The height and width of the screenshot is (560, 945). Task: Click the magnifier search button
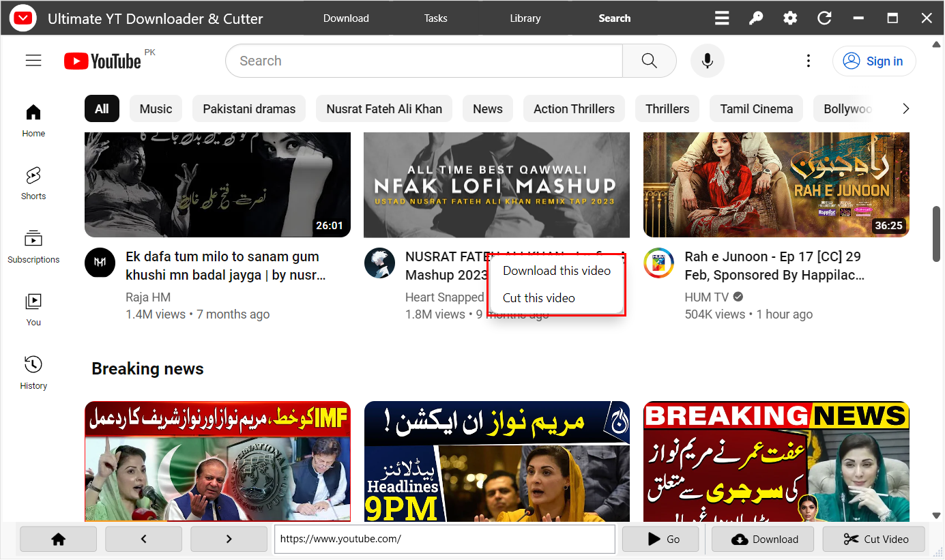(x=649, y=61)
